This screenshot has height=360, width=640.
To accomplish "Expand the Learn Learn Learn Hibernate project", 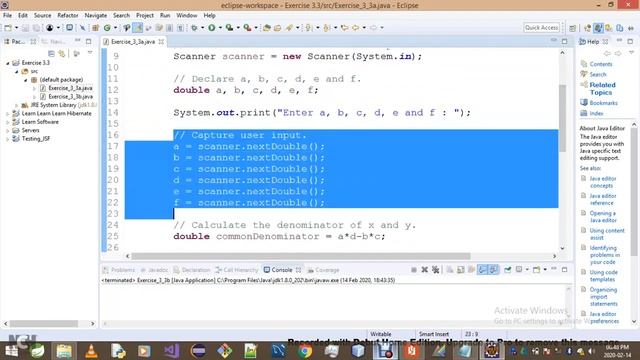I will coord(7,114).
